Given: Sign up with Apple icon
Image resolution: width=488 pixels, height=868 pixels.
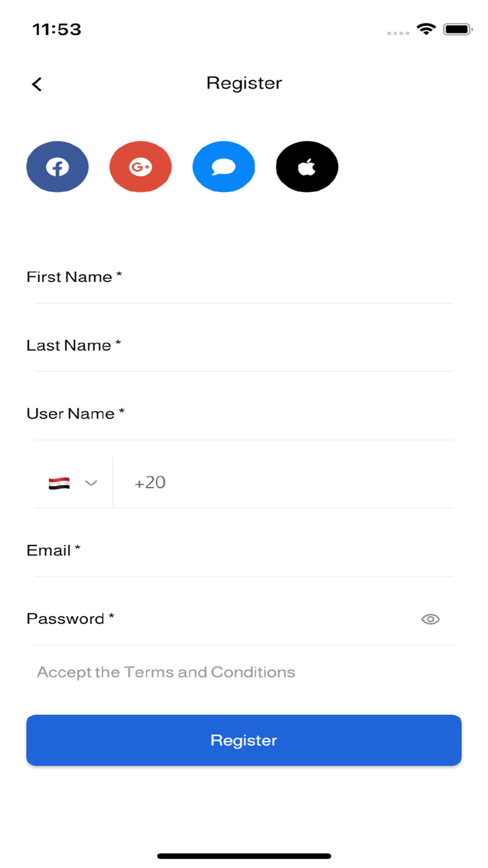Looking at the screenshot, I should (x=307, y=167).
